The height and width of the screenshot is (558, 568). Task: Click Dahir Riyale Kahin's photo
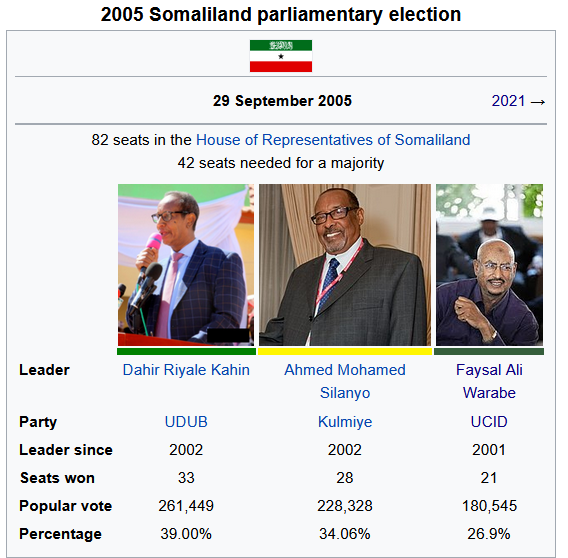pos(186,265)
